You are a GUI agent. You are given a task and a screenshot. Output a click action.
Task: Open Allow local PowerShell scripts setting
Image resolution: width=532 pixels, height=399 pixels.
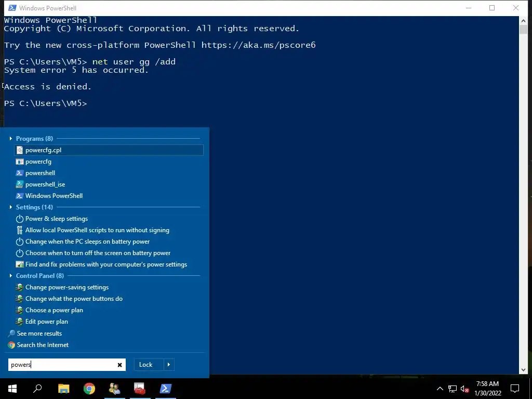tap(97, 230)
